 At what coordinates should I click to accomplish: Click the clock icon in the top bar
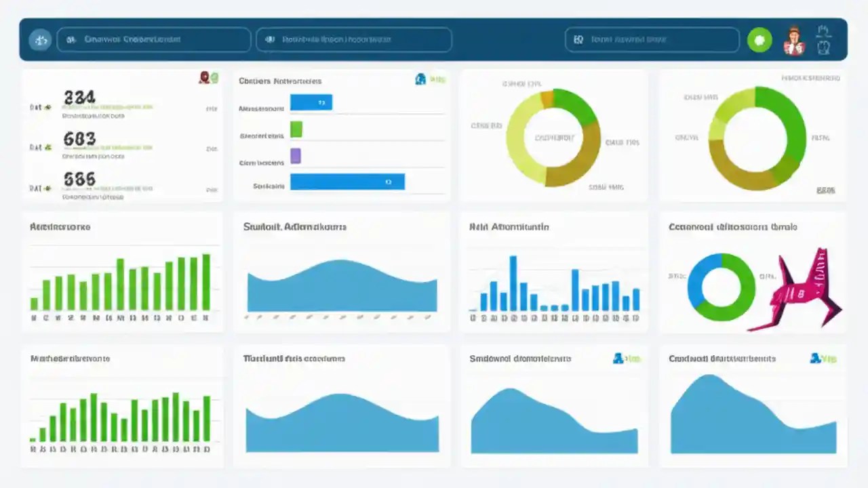pos(823,46)
